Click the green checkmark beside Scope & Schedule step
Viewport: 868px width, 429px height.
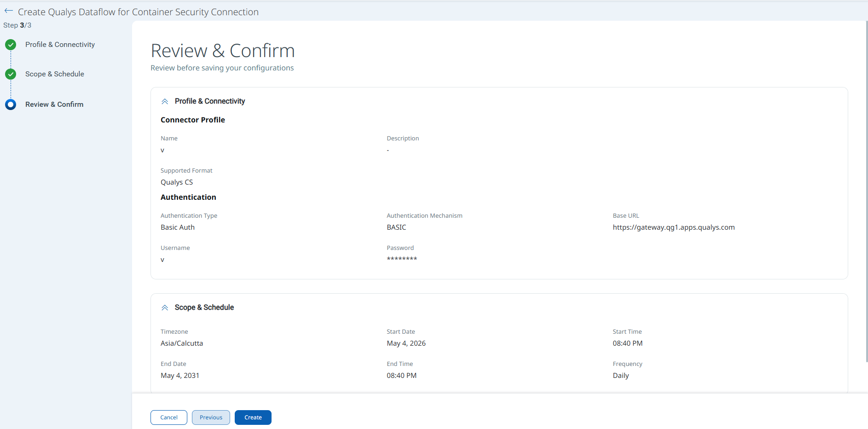pos(11,74)
